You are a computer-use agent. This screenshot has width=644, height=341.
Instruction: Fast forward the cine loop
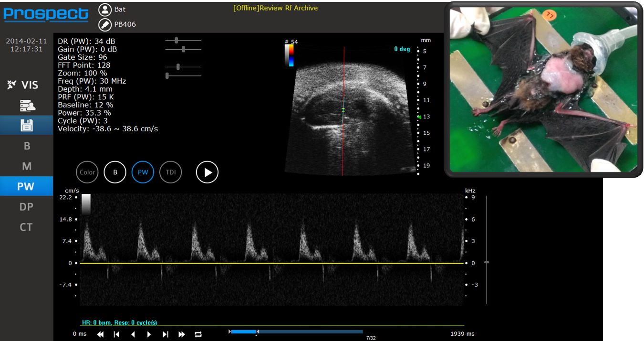pos(182,334)
